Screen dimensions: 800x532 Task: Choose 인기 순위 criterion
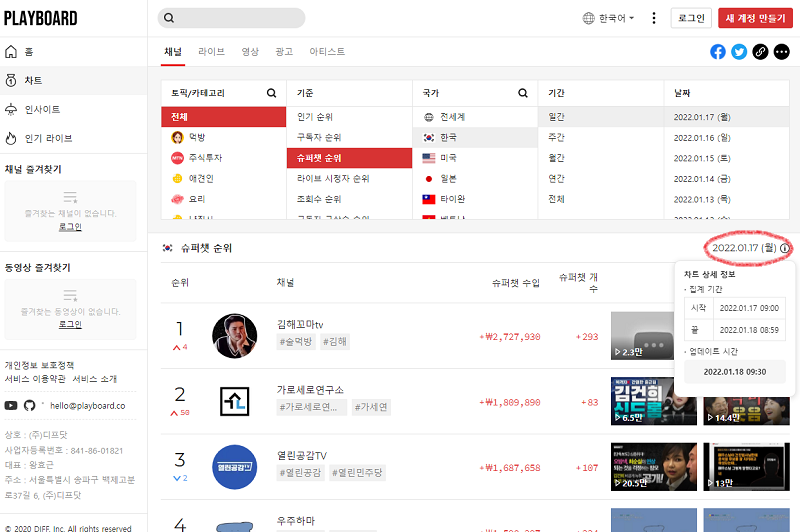click(x=349, y=117)
